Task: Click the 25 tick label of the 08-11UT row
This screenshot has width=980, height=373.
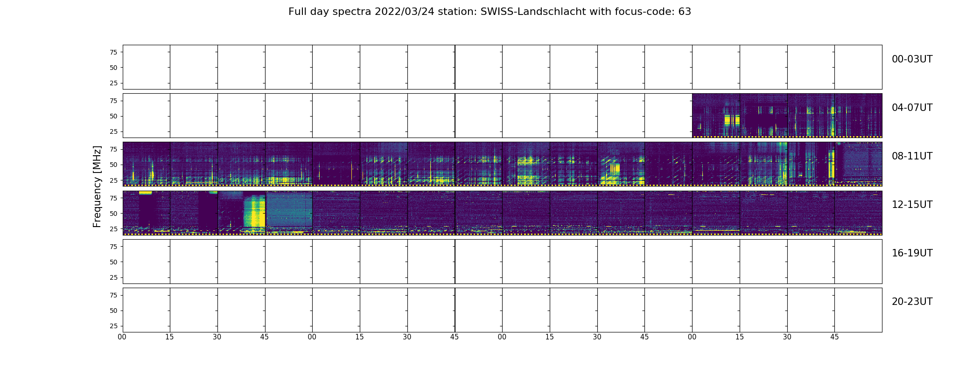Action: coord(113,180)
